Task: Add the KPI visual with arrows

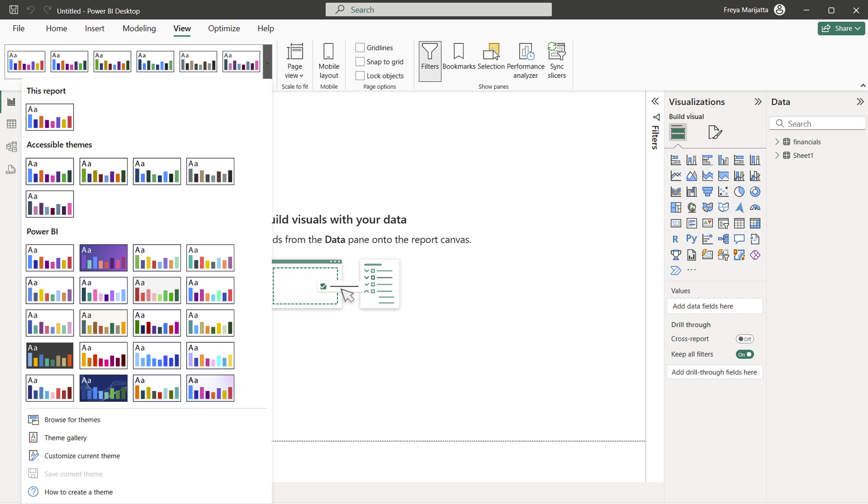Action: (x=708, y=223)
